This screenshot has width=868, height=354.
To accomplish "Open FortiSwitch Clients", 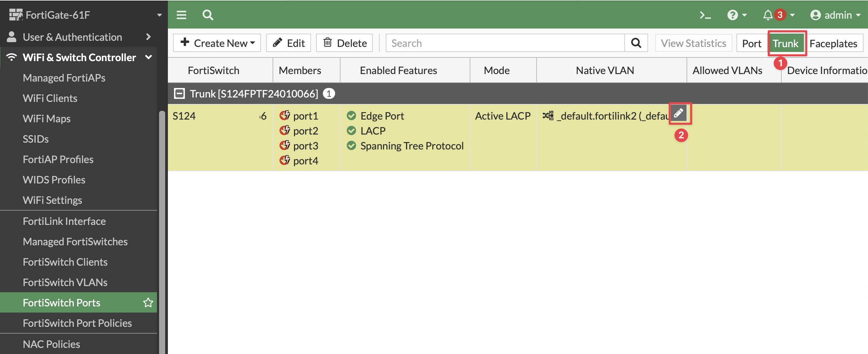I will pos(65,262).
